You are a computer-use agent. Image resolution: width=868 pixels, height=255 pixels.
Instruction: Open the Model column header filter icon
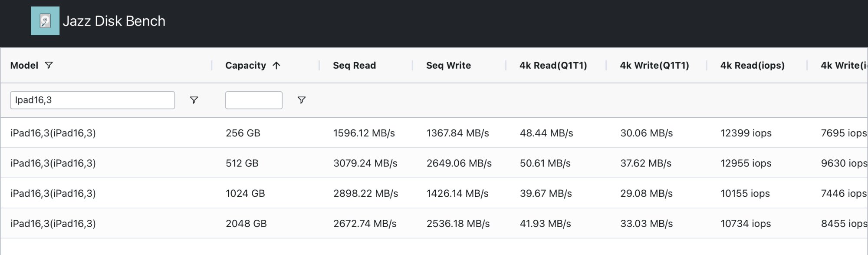pyautogui.click(x=49, y=65)
